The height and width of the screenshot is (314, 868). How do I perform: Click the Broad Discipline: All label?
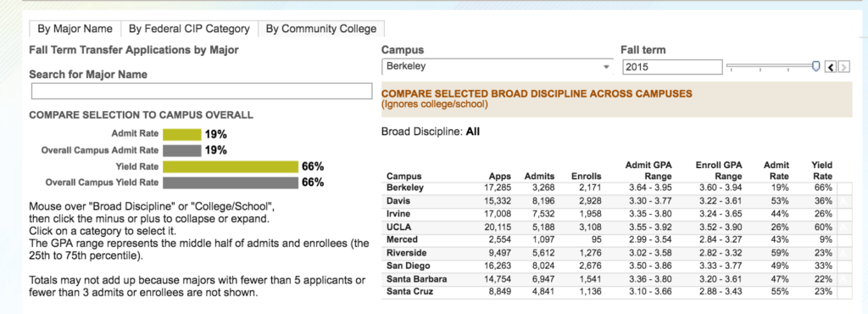coord(430,132)
